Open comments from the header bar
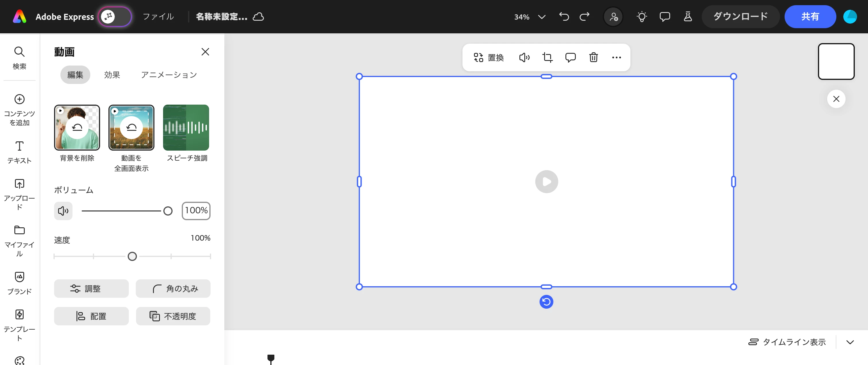Image resolution: width=868 pixels, height=365 pixels. 665,16
